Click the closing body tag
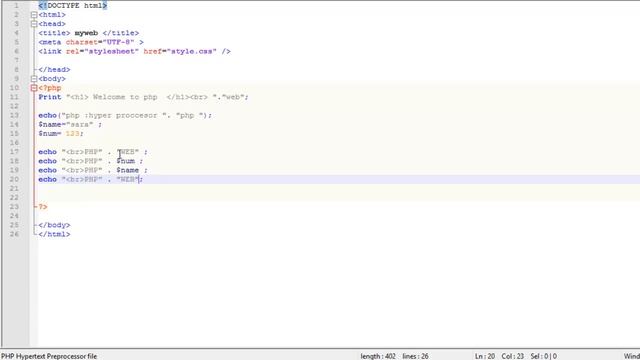The height and width of the screenshot is (360, 640). click(x=54, y=225)
